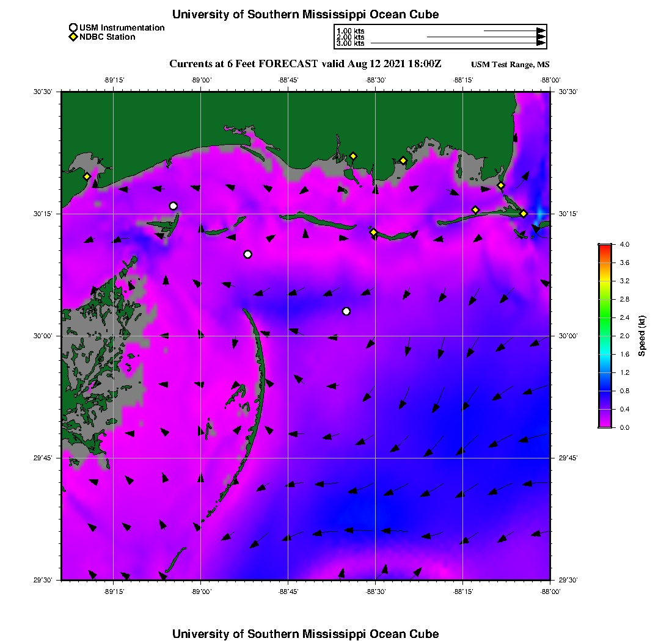
Task: Click the red top of the speed colorbar
Action: pos(605,247)
